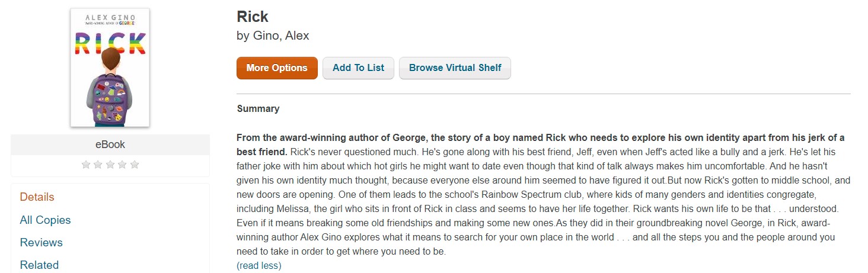Open the More Options button
The width and height of the screenshot is (868, 273).
277,68
